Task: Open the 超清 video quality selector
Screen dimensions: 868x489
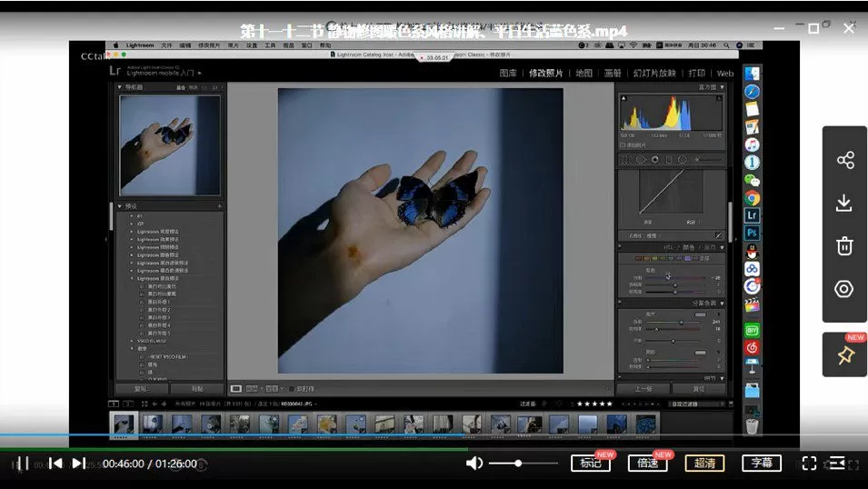Action: click(x=704, y=464)
